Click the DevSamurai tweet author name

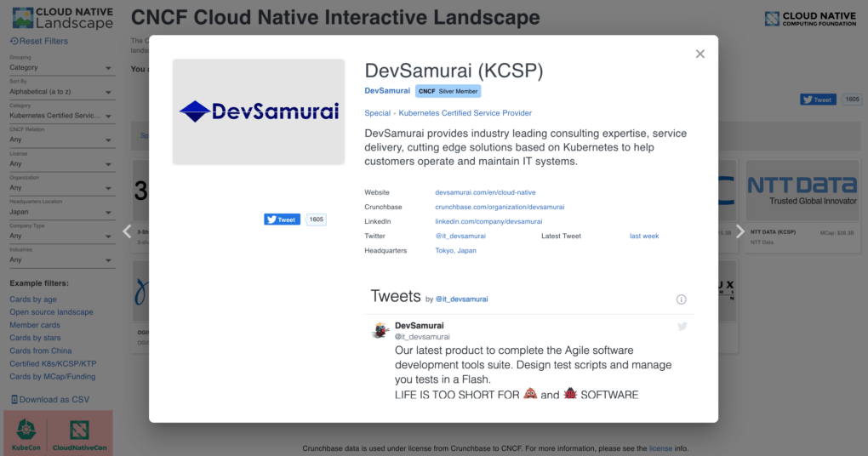click(419, 325)
